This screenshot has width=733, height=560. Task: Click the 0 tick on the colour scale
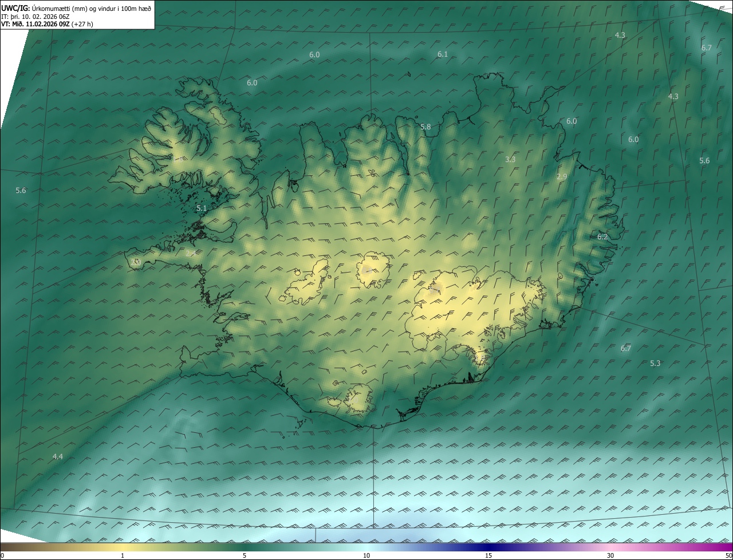pyautogui.click(x=2, y=556)
